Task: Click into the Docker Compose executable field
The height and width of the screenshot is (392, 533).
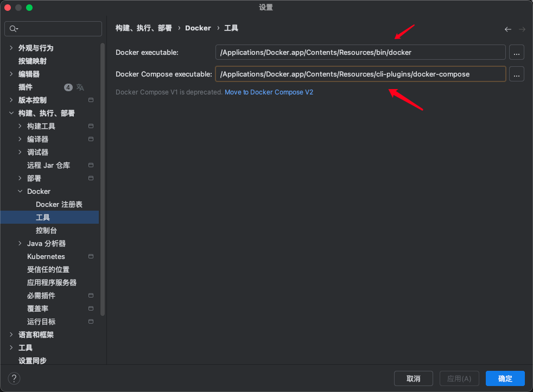Action: coord(360,74)
